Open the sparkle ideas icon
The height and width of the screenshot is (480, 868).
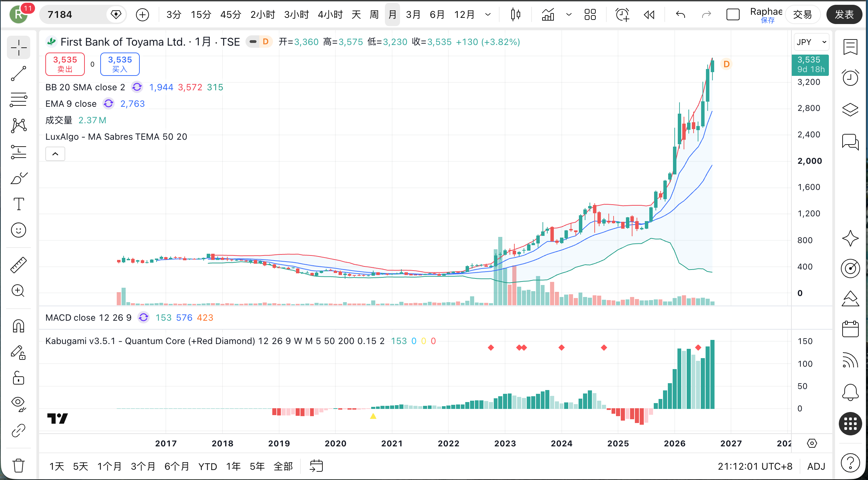(850, 238)
